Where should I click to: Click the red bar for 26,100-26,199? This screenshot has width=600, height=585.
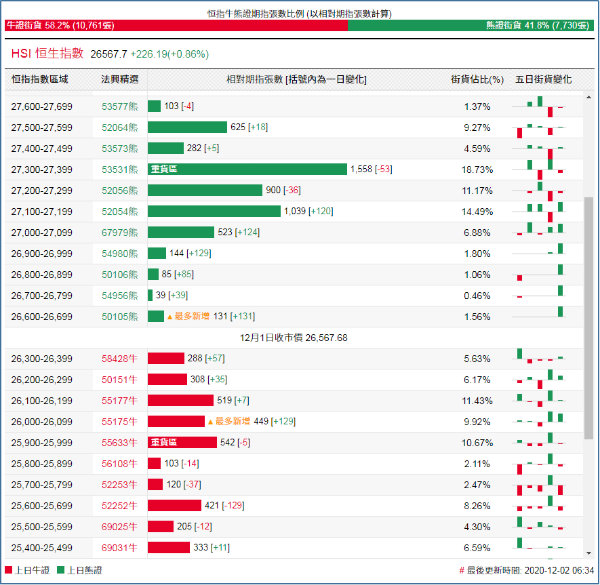181,401
